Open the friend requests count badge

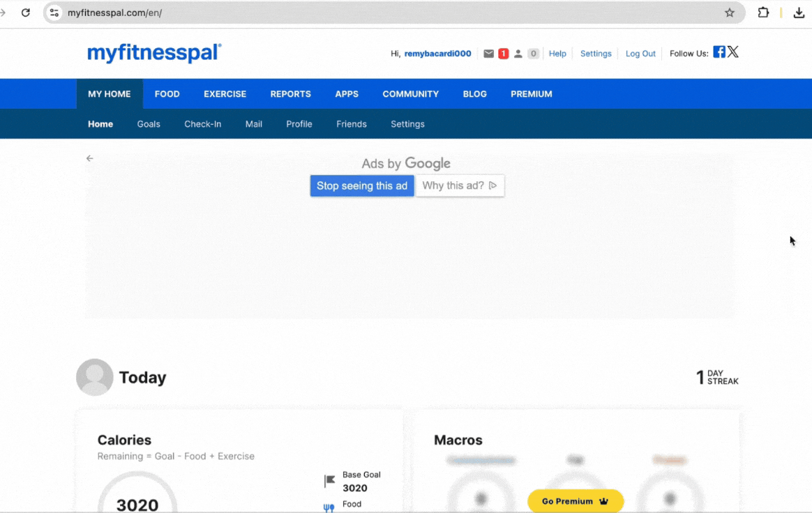click(x=533, y=53)
